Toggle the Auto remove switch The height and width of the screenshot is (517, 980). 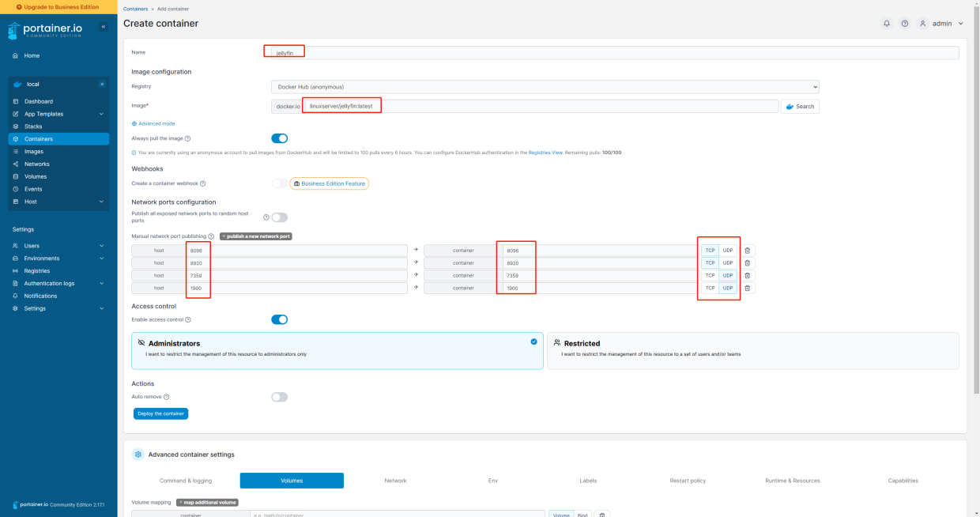pos(280,397)
